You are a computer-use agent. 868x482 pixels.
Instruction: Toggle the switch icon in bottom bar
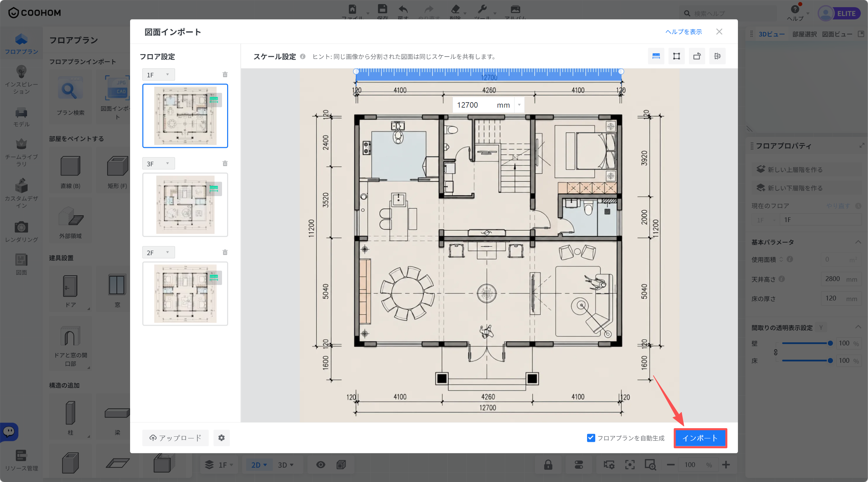pyautogui.click(x=579, y=465)
